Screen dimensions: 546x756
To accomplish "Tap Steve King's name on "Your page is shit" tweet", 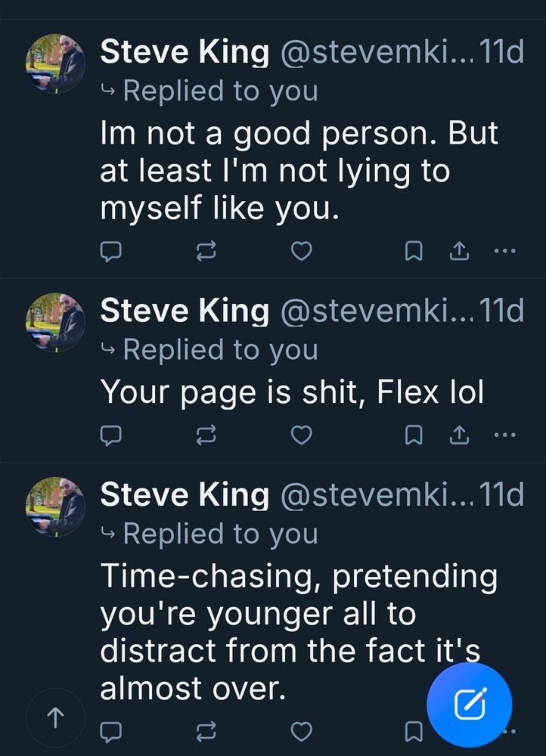I will 185,310.
